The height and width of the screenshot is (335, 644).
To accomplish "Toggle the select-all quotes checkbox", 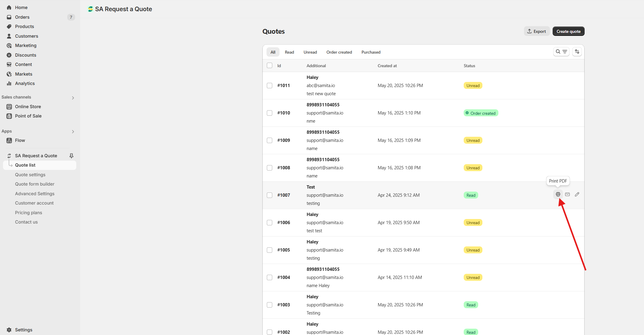I will coord(270,66).
